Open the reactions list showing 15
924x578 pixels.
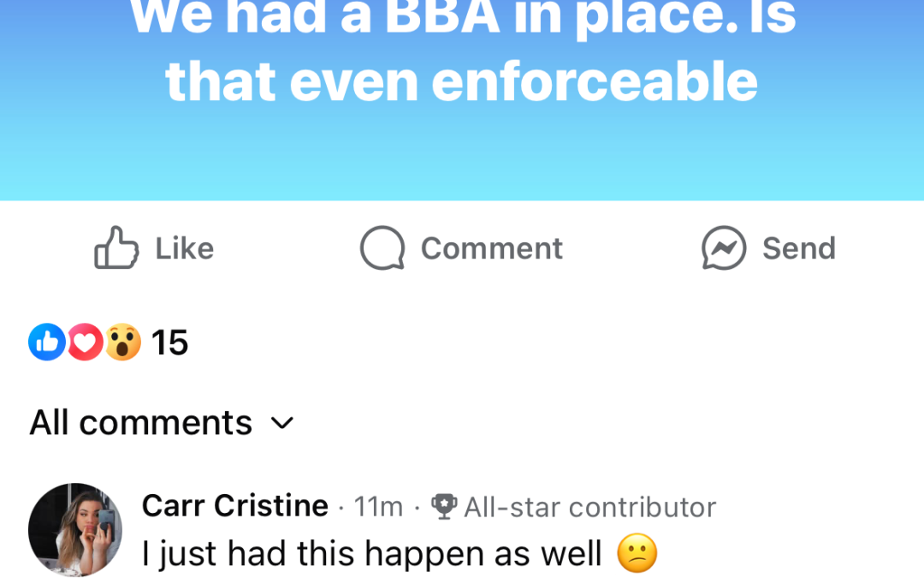click(x=169, y=343)
